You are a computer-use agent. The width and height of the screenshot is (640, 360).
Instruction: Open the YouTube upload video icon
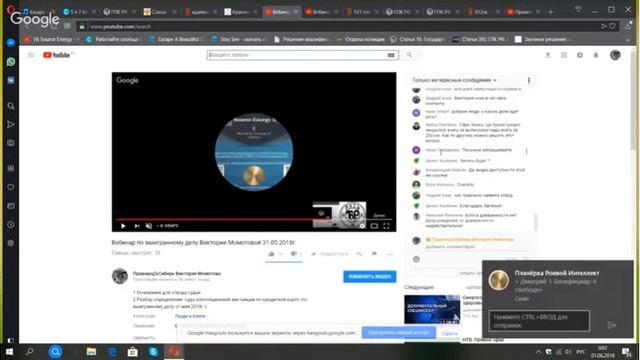click(x=548, y=55)
